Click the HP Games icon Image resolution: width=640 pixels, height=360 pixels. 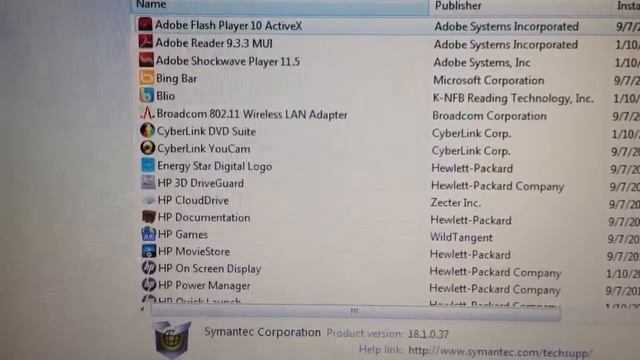coord(149,233)
